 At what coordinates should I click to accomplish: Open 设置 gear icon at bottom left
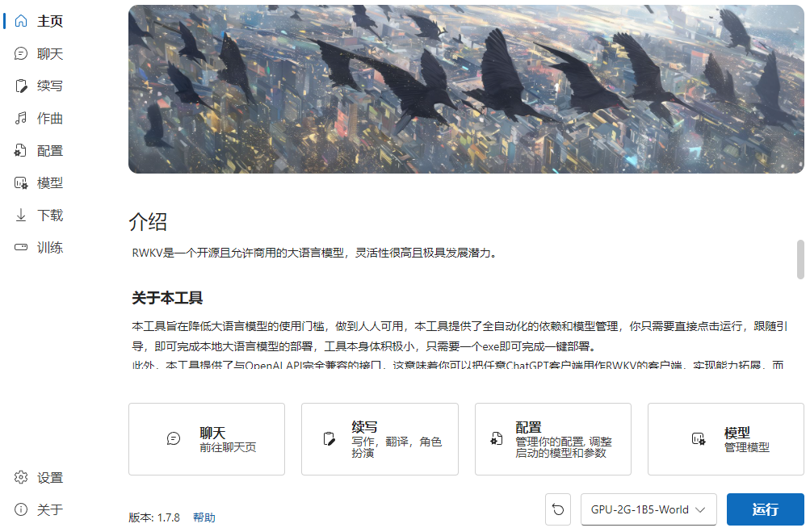click(x=21, y=477)
